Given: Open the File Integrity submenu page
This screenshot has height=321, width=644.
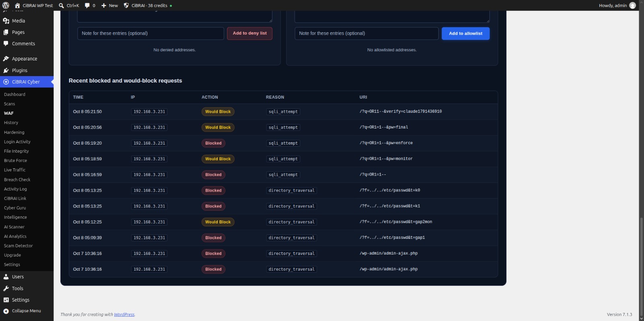Looking at the screenshot, I should coord(17,151).
